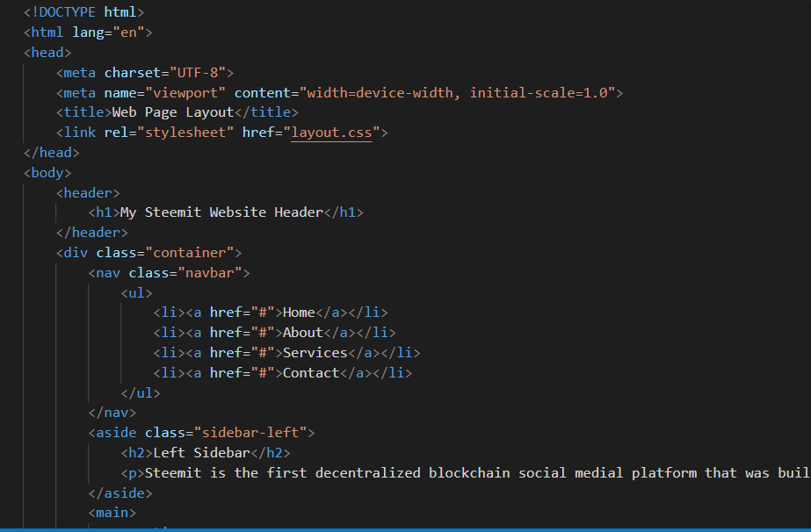This screenshot has width=811, height=532.
Task: Place cursor in My Steemit Website Header text
Action: tap(221, 213)
